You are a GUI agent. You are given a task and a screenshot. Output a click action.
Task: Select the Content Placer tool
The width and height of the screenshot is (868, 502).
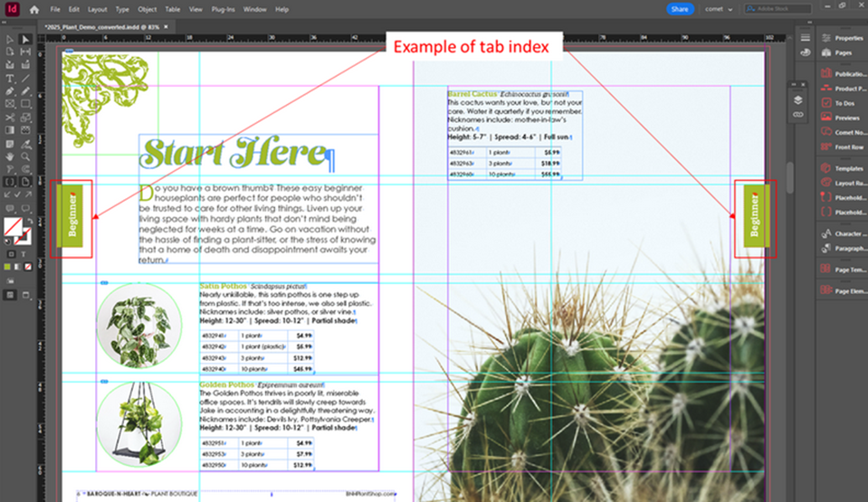coord(25,65)
